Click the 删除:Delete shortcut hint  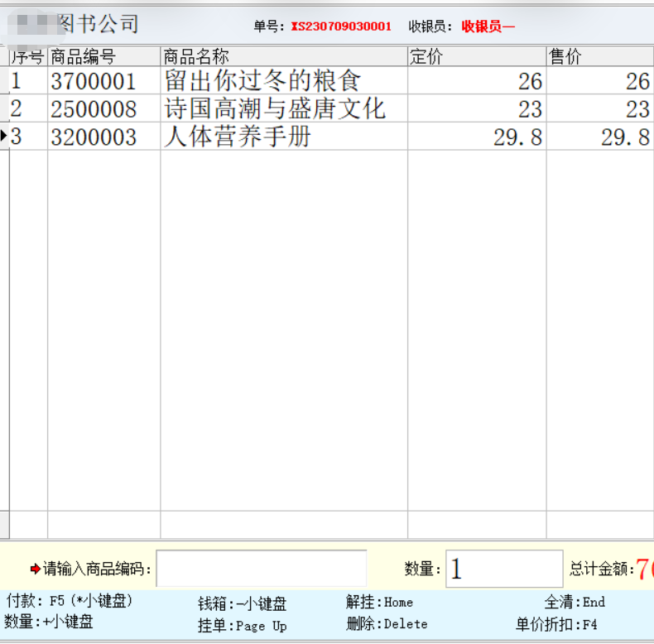pos(387,624)
